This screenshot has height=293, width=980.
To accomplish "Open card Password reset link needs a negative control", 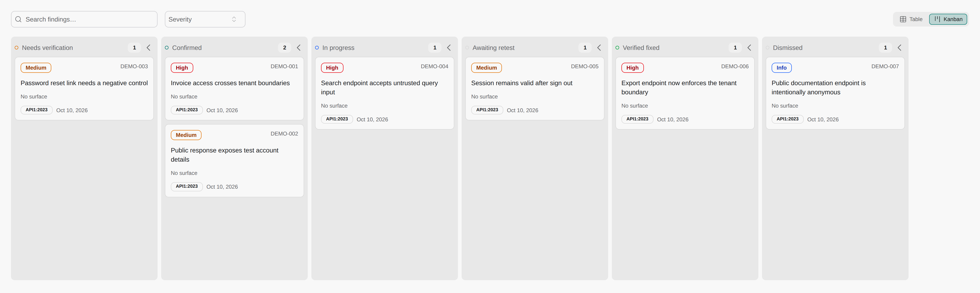I will (84, 89).
